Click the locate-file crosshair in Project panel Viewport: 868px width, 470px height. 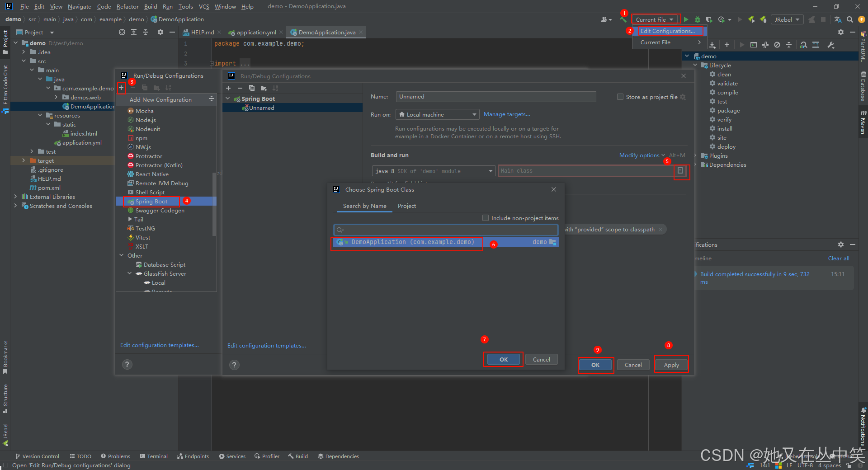click(122, 32)
